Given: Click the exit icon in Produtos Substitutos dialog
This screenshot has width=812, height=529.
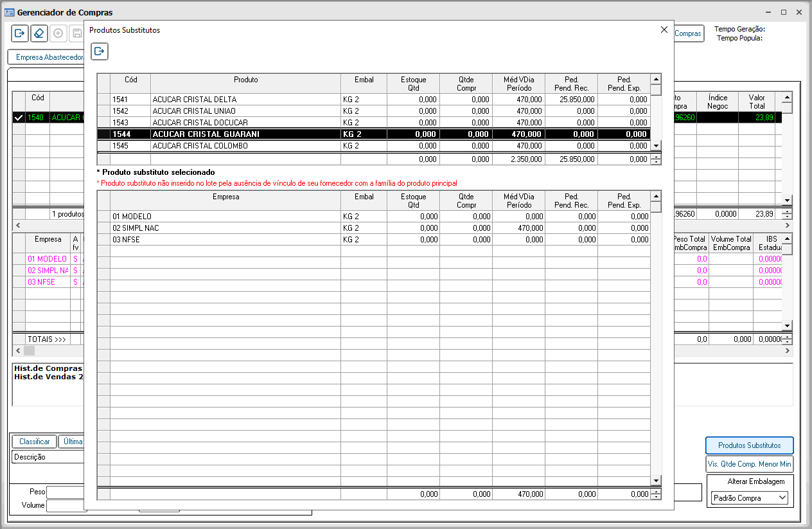Looking at the screenshot, I should click(100, 51).
